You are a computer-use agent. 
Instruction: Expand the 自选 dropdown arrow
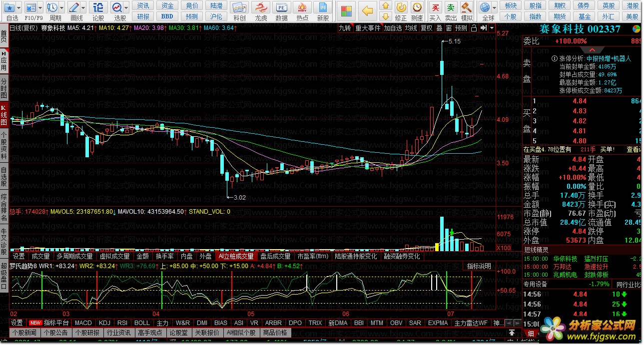[19, 8]
